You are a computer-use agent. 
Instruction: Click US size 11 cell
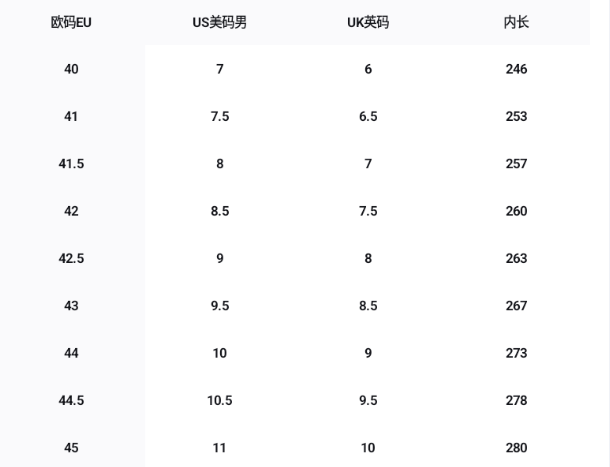tap(220, 448)
